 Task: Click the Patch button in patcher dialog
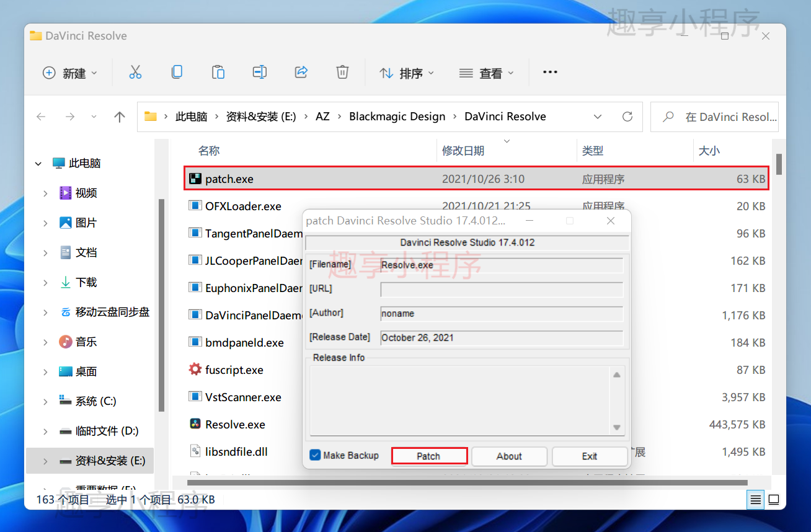429,456
